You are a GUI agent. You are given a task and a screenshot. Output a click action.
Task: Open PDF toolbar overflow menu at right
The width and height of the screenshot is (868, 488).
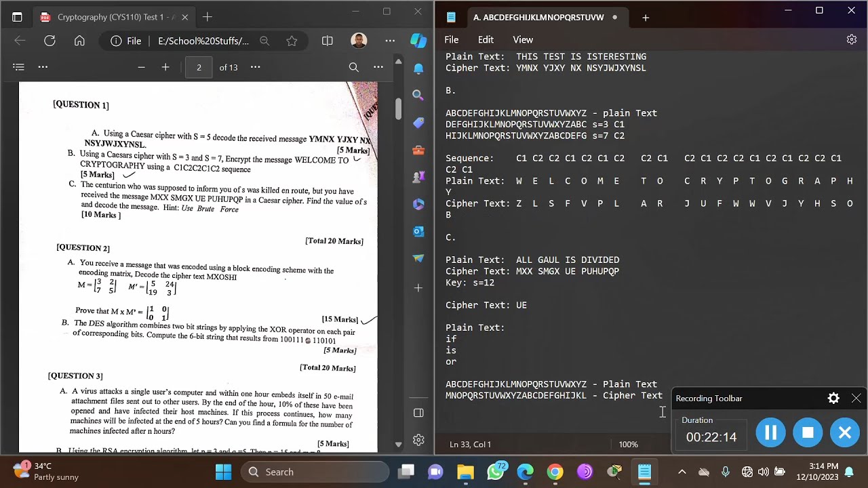click(x=378, y=67)
